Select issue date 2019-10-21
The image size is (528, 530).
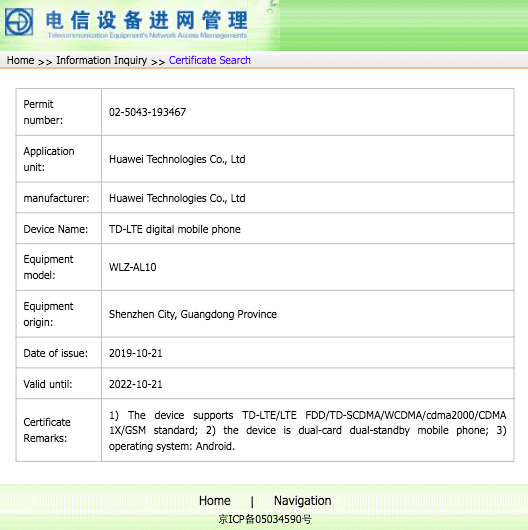[x=136, y=353]
